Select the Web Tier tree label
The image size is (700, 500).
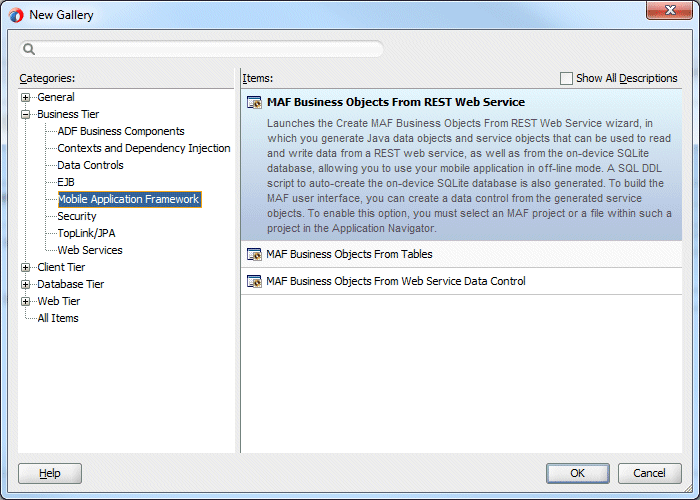coord(58,301)
